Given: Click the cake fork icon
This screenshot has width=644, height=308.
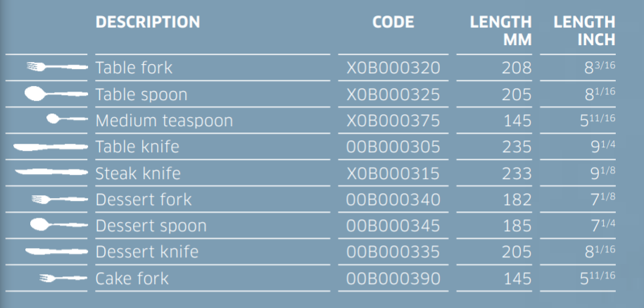Looking at the screenshot, I should pos(63,278).
